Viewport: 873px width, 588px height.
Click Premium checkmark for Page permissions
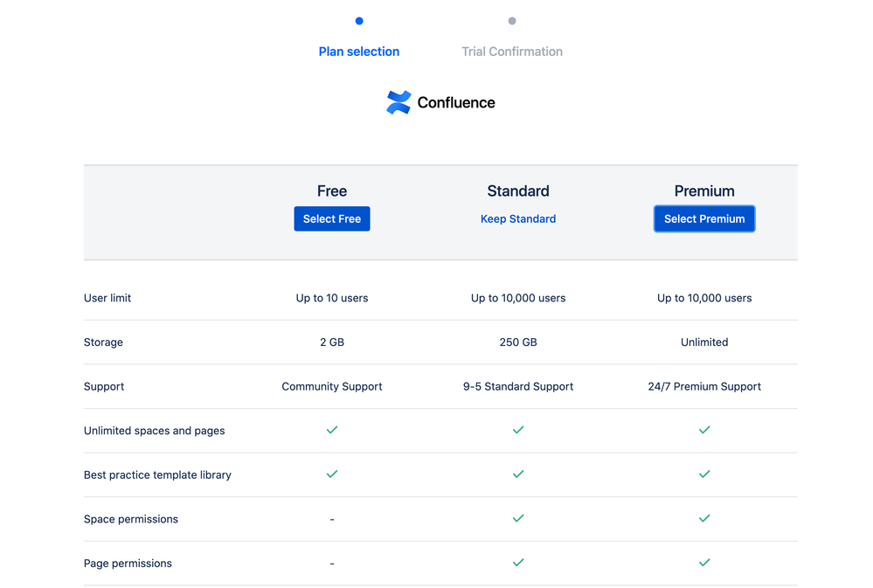point(704,563)
